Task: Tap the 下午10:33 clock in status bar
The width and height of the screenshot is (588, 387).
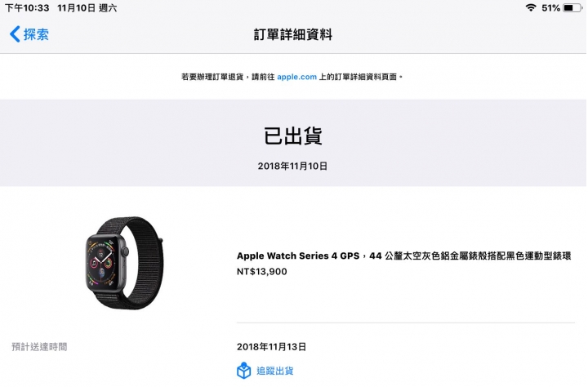Action: [27, 8]
